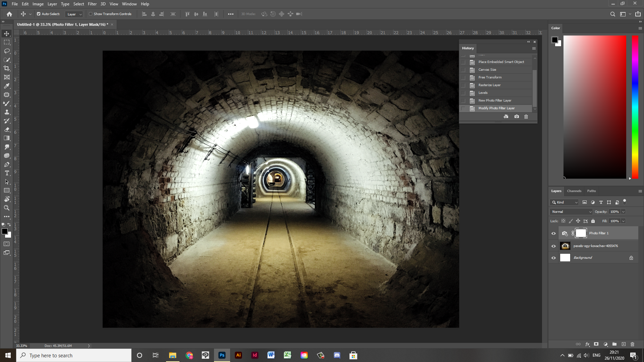This screenshot has height=362, width=644.
Task: Select the Crop tool
Action: [x=7, y=68]
